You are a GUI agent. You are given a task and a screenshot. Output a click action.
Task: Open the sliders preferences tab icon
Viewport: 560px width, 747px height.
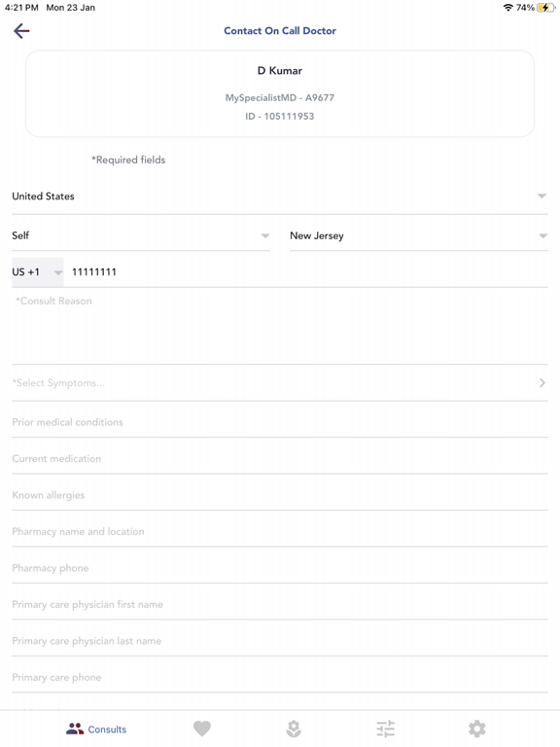[x=385, y=729]
